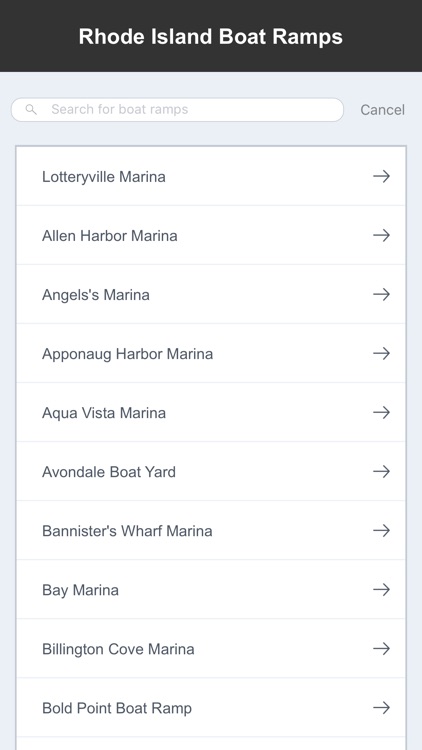Click the magnifying glass search icon
The image size is (422, 750).
coord(31,110)
